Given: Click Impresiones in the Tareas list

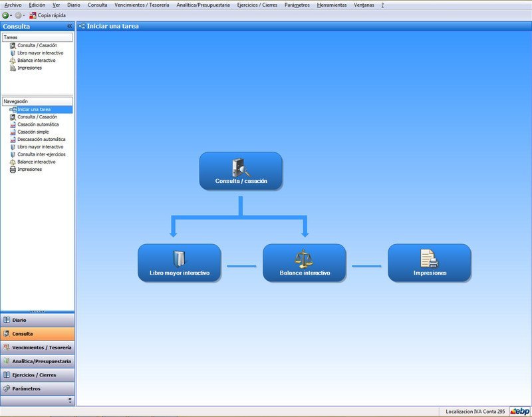Looking at the screenshot, I should pyautogui.click(x=29, y=68).
